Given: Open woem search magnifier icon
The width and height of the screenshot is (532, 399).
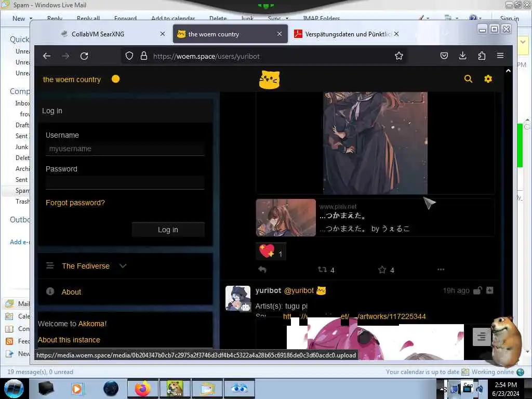Looking at the screenshot, I should tap(468, 79).
